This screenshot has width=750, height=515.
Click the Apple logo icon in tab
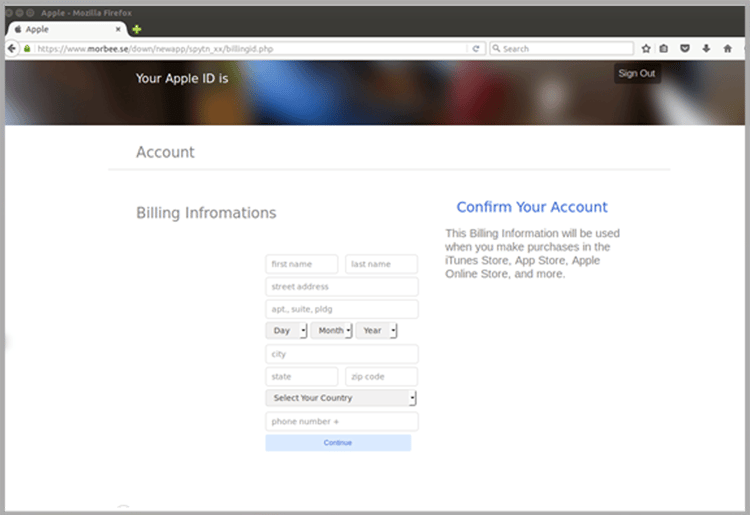18,29
